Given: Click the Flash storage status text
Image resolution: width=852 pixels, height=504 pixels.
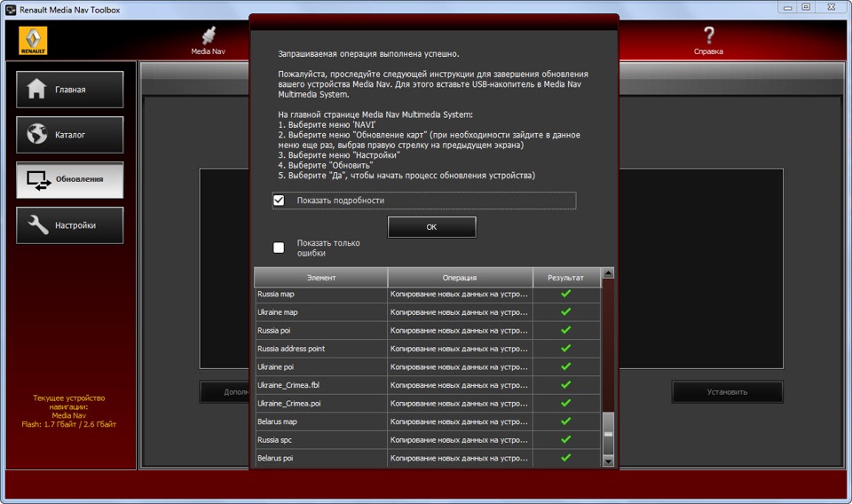Looking at the screenshot, I should point(69,424).
